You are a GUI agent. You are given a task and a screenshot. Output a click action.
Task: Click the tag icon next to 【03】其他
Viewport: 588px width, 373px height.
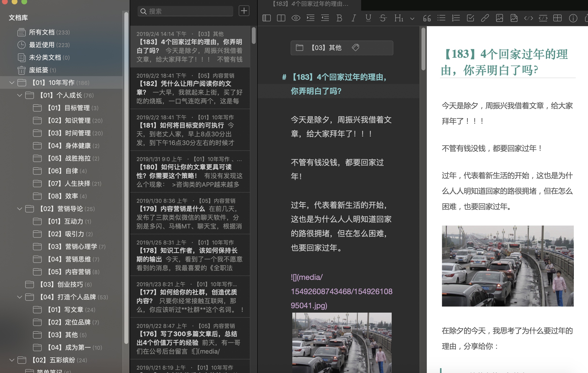[x=355, y=47]
